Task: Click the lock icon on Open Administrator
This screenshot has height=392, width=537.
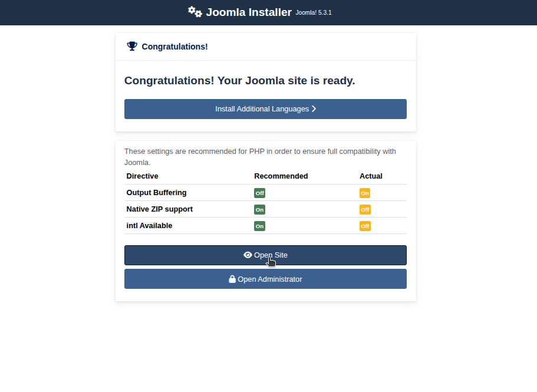Action: [x=232, y=279]
